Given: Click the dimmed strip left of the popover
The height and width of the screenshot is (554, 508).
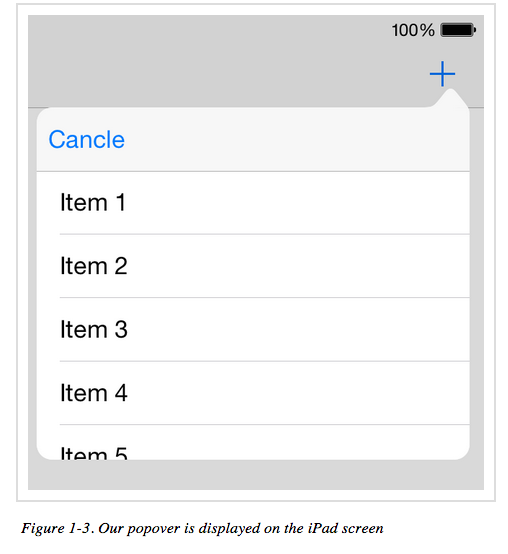Looking at the screenshot, I should 32,283.
